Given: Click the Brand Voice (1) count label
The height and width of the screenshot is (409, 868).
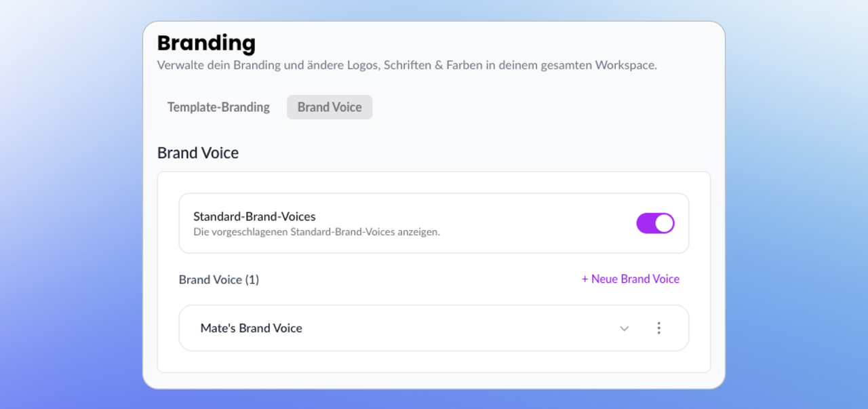Looking at the screenshot, I should pyautogui.click(x=219, y=279).
